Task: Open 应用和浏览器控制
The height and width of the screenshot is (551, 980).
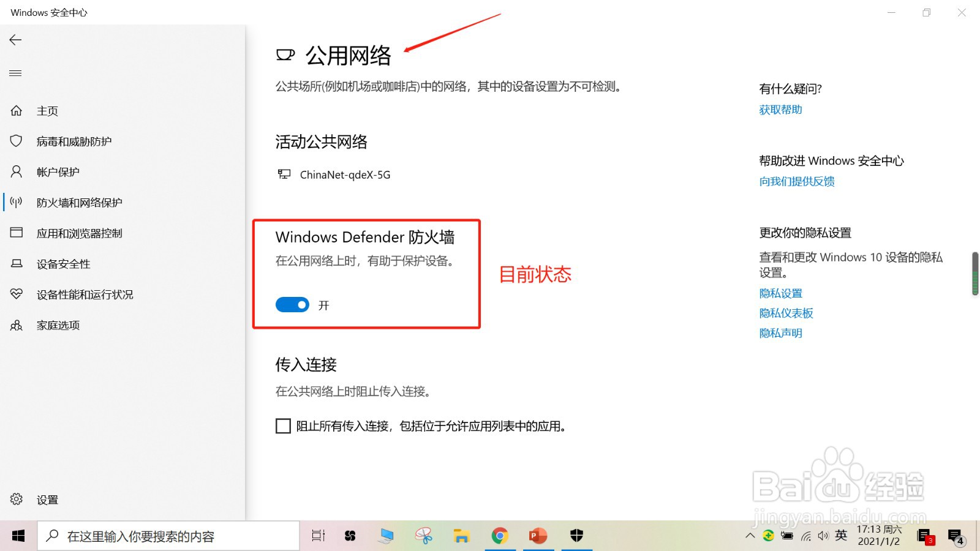Action: (80, 233)
